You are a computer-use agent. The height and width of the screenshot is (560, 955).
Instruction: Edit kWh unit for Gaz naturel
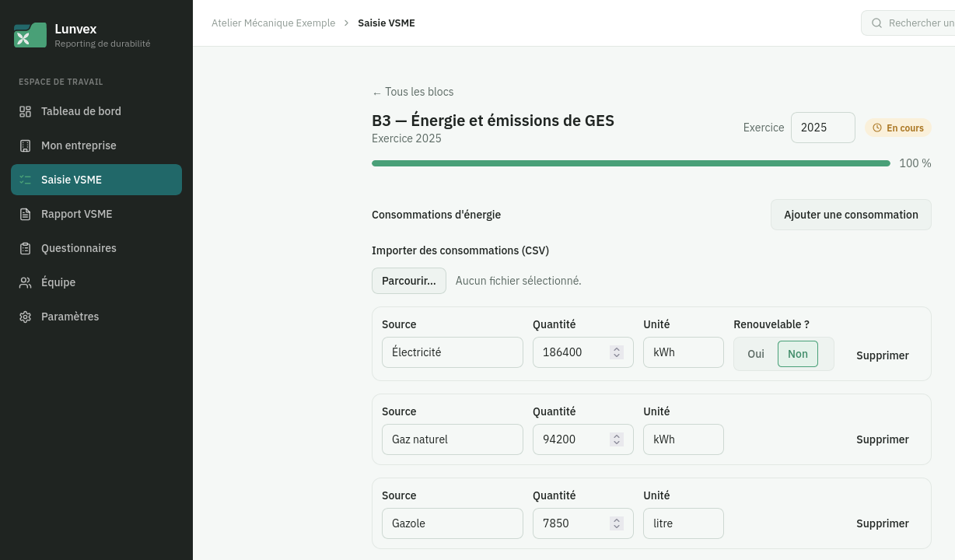click(684, 439)
